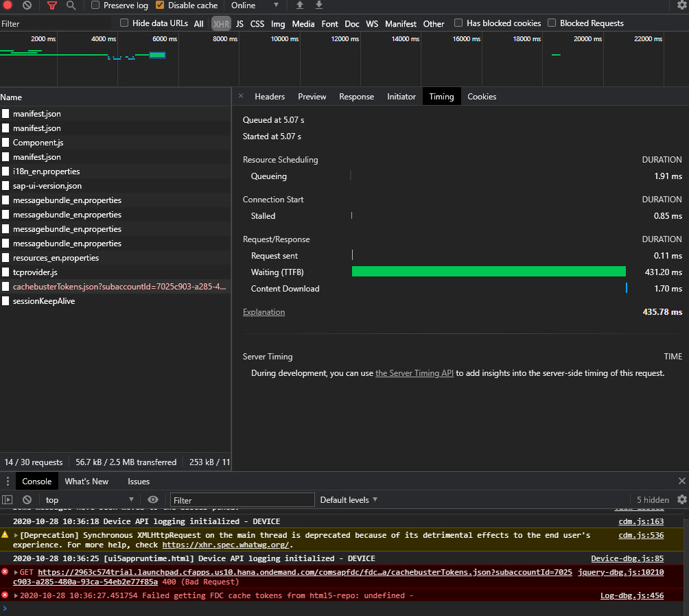
Task: Stop recording the network log
Action: [6, 5]
